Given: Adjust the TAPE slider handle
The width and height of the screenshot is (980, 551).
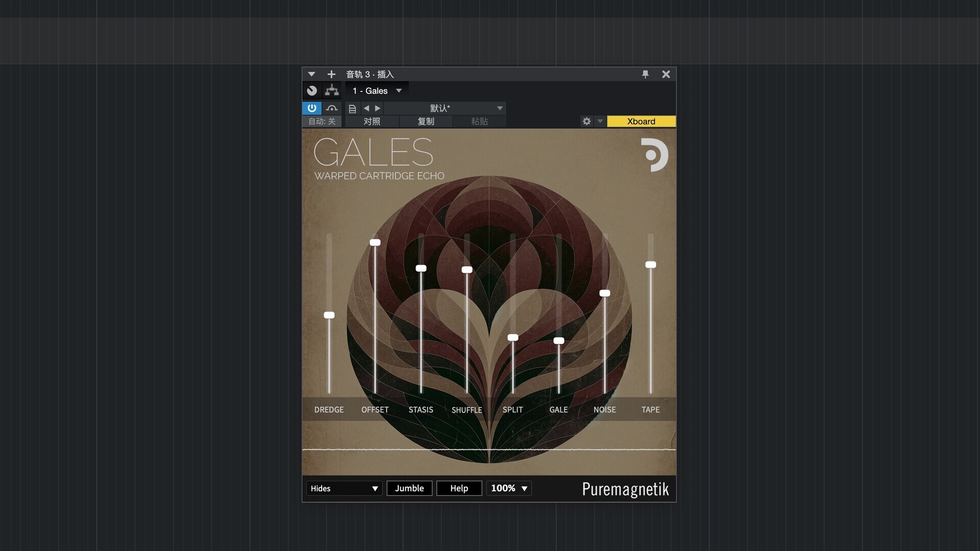Looking at the screenshot, I should coord(651,265).
